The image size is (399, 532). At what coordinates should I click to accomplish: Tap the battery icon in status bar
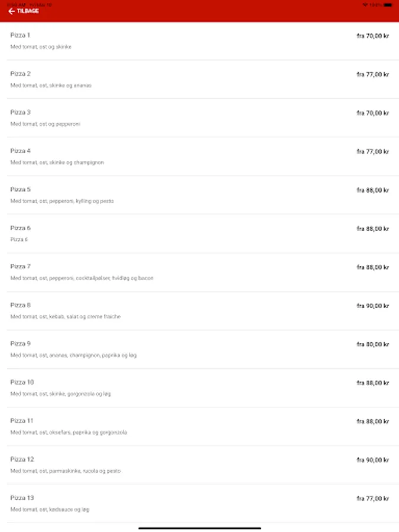click(x=387, y=4)
